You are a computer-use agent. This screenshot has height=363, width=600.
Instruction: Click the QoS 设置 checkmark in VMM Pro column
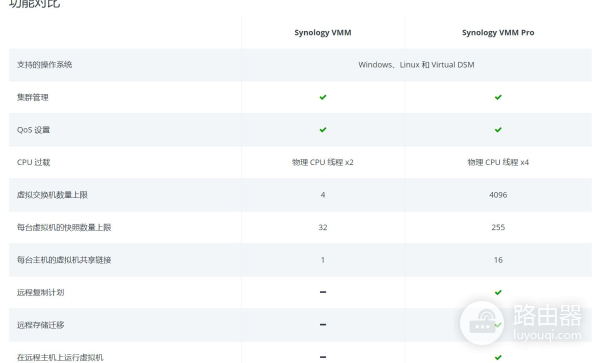pos(498,130)
